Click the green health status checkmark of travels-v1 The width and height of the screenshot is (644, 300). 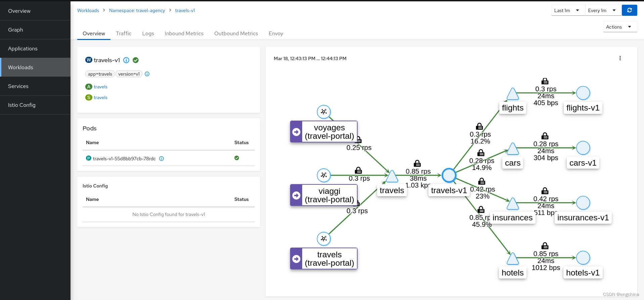point(136,60)
